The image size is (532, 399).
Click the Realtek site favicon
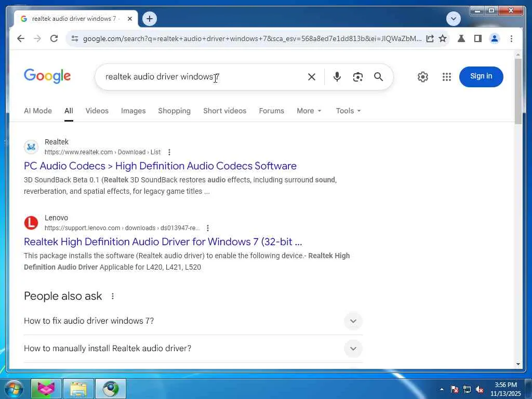(x=31, y=147)
